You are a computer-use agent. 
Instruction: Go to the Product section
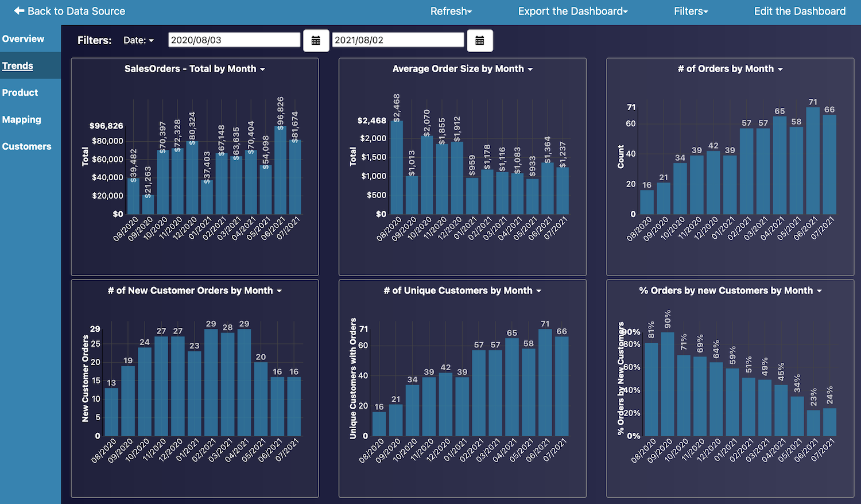(20, 92)
